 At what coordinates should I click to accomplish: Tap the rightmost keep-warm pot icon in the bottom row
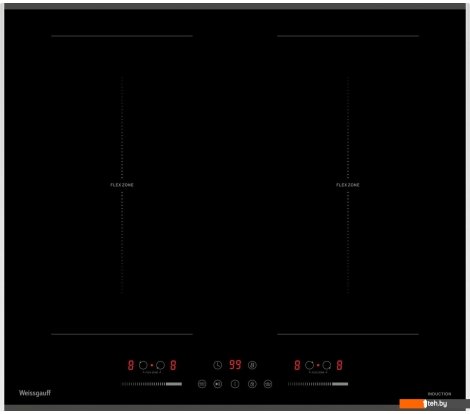pos(268,384)
